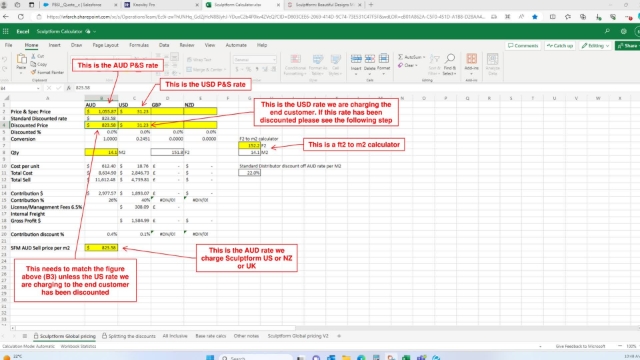Switch to the Draw ribbon tab
The height and width of the screenshot is (360, 640).
click(76, 45)
